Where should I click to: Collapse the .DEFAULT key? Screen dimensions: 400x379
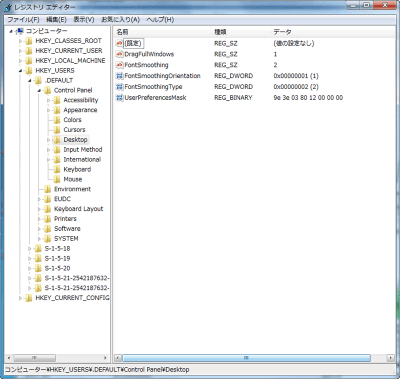click(x=30, y=80)
